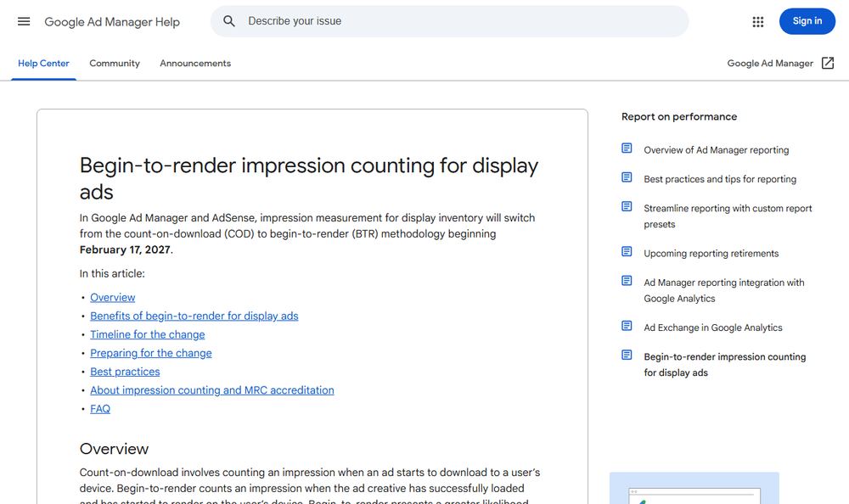This screenshot has width=849, height=504.
Task: Open Ad Exchange in Google Analytics article
Action: tap(712, 328)
